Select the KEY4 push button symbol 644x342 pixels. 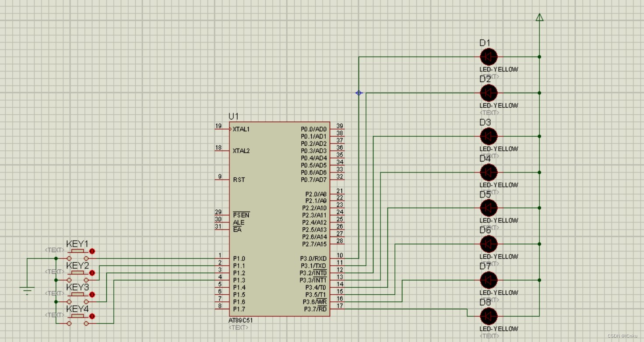pos(78,320)
